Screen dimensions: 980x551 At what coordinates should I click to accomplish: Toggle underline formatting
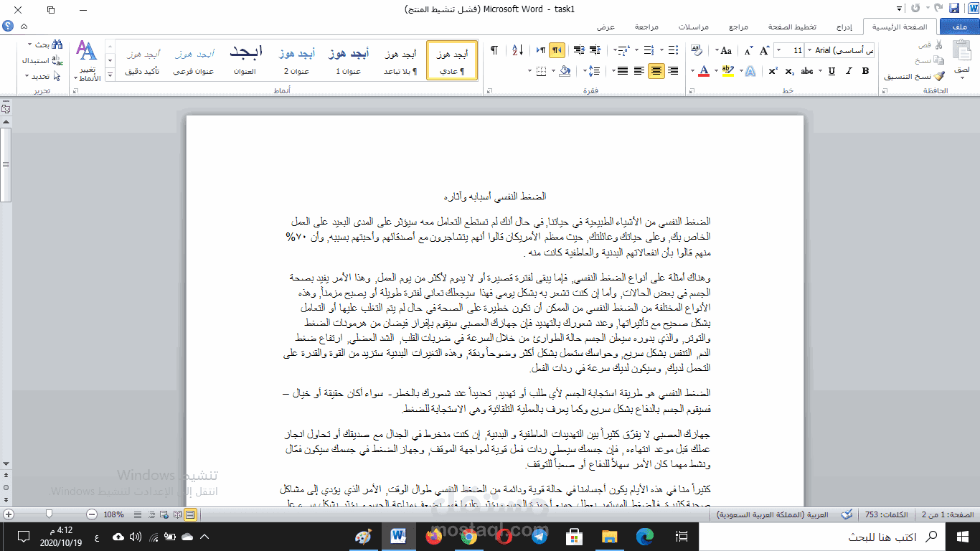[x=831, y=72]
